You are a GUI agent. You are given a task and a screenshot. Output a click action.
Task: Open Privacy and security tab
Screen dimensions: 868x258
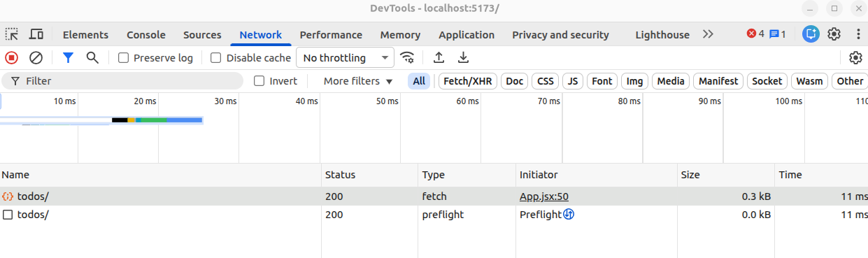click(x=560, y=35)
